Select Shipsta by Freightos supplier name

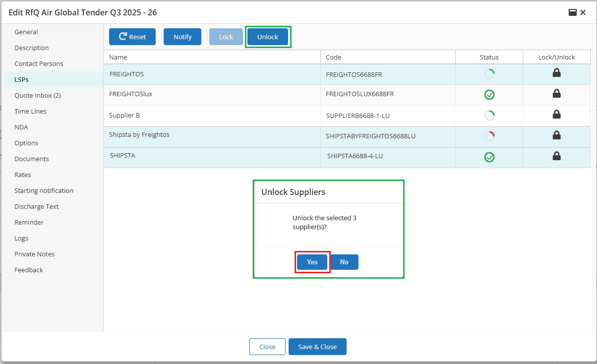pyautogui.click(x=139, y=134)
